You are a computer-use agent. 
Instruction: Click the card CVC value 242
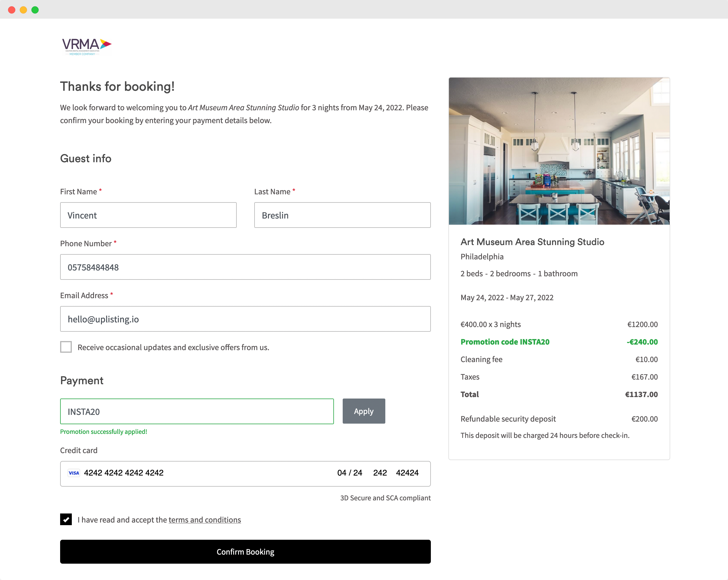(x=380, y=473)
